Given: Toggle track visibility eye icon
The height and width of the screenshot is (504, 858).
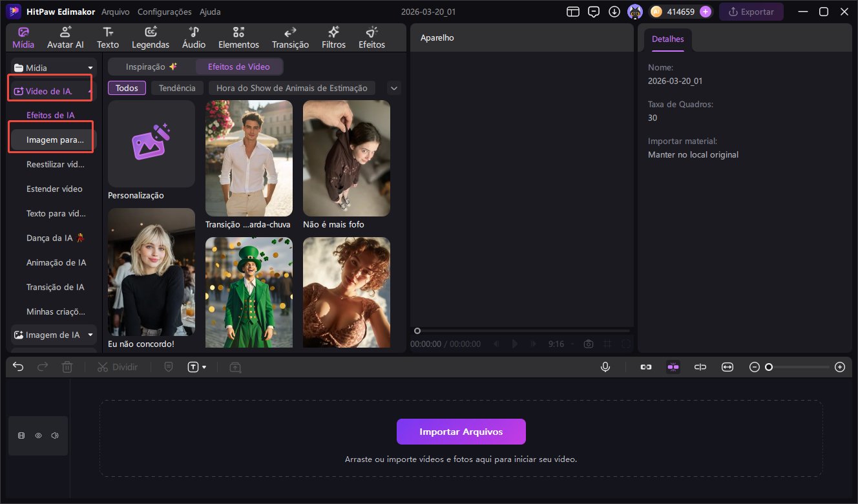Looking at the screenshot, I should tap(38, 436).
